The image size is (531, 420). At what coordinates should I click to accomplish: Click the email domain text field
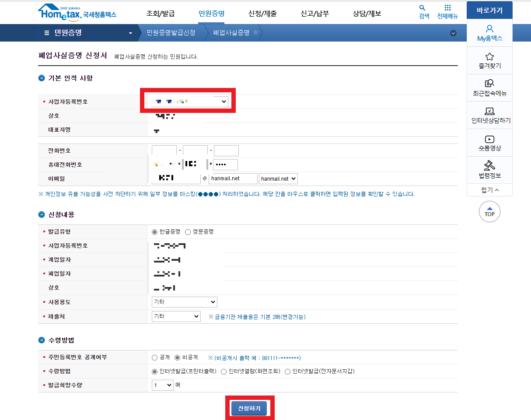[x=233, y=178]
